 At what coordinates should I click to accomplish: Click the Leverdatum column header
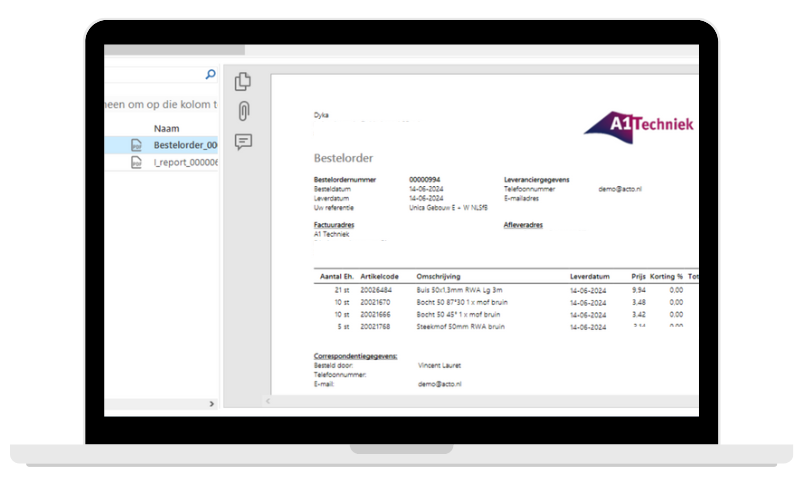point(589,276)
